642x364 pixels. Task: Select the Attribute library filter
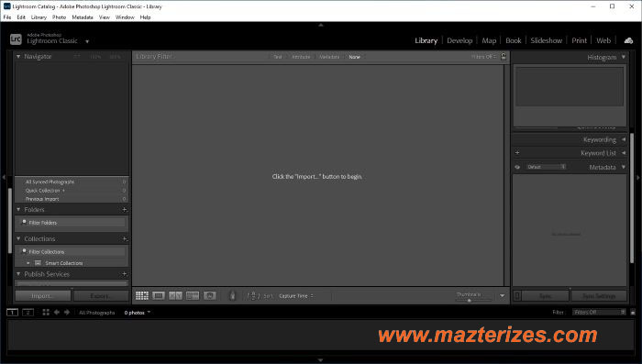point(301,57)
